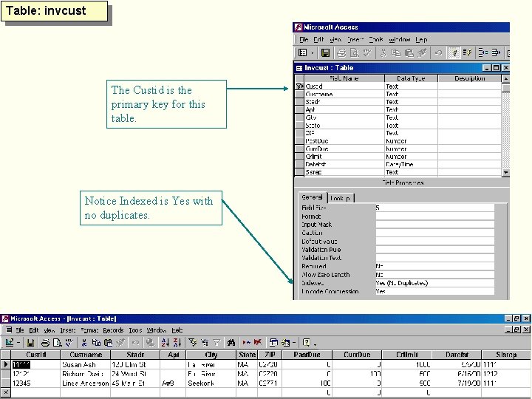Open File menu in design window
Image resolution: width=532 pixels, height=399 pixels.
pos(304,40)
